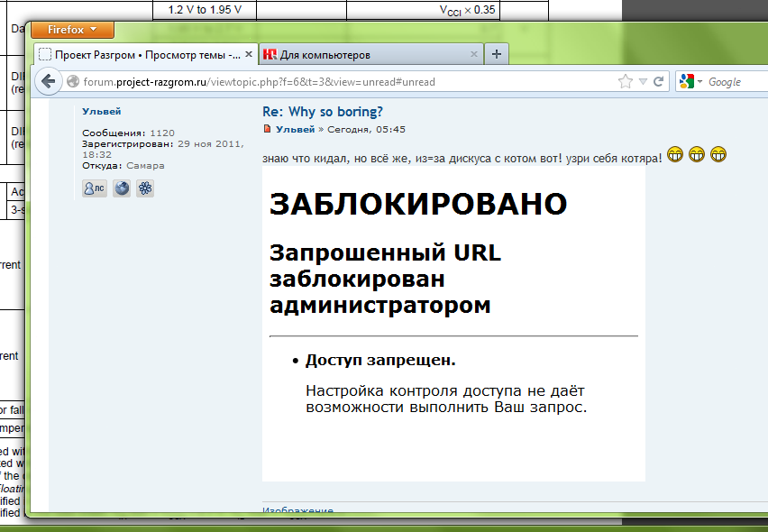Open the post title Re: Why so boring?

click(x=322, y=112)
